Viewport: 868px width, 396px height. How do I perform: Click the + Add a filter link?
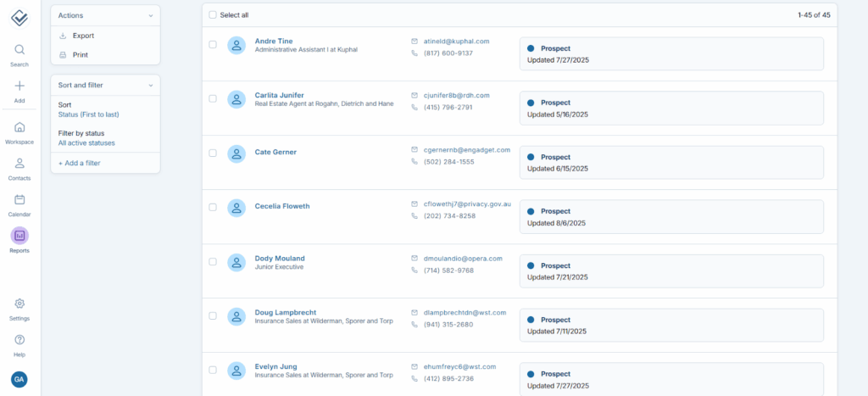pyautogui.click(x=79, y=163)
